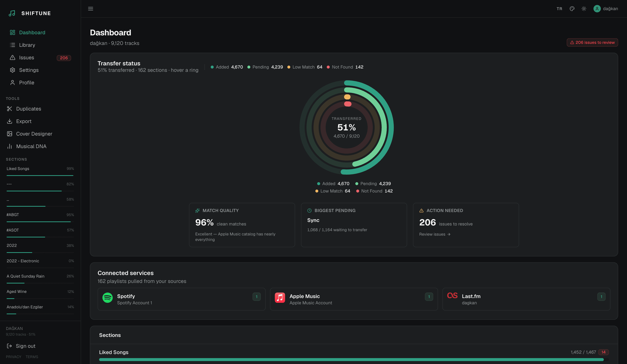Click the Apple Music account count badge
The width and height of the screenshot is (627, 364).
[429, 297]
